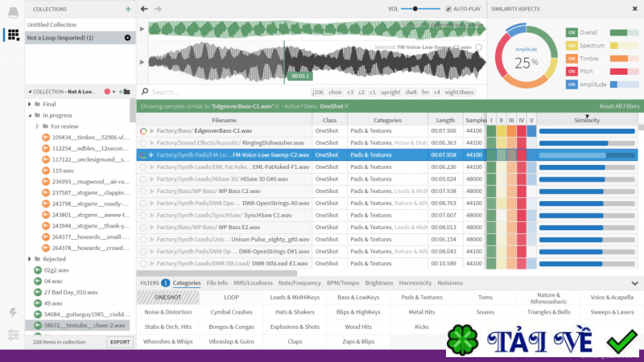Disable the Pitch ON toggle
644x362 pixels.
pos(572,71)
